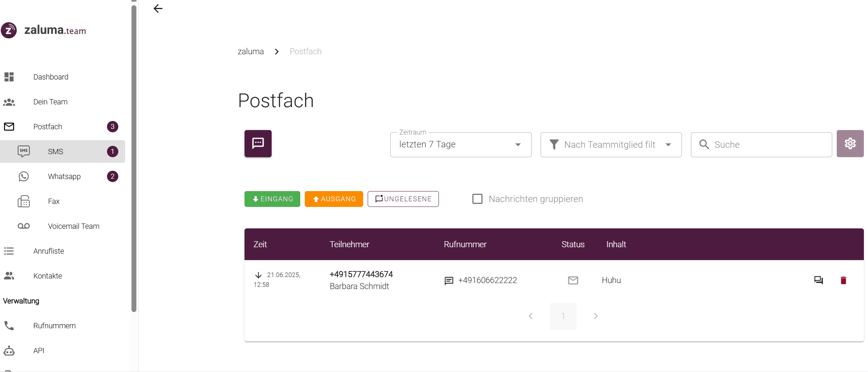Click the Inhalt column header
The image size is (868, 372).
point(616,245)
